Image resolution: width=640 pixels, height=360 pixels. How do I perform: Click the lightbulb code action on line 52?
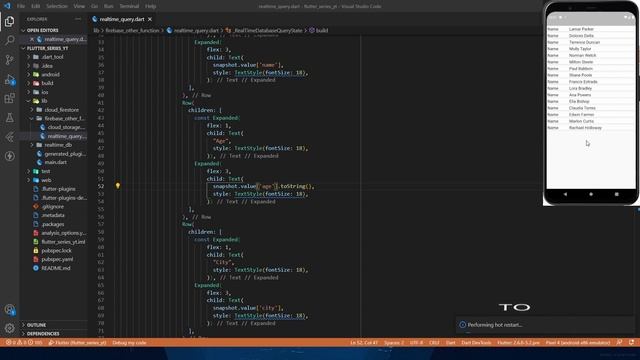[x=118, y=186]
